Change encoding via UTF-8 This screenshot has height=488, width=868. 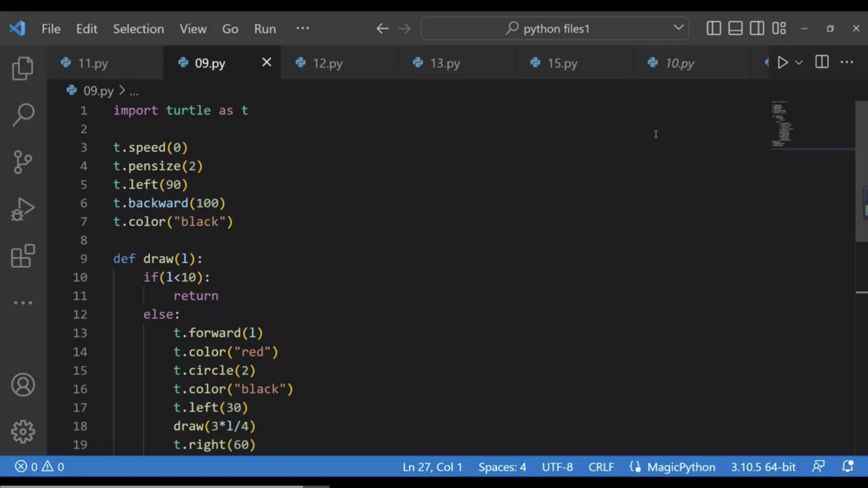(557, 467)
